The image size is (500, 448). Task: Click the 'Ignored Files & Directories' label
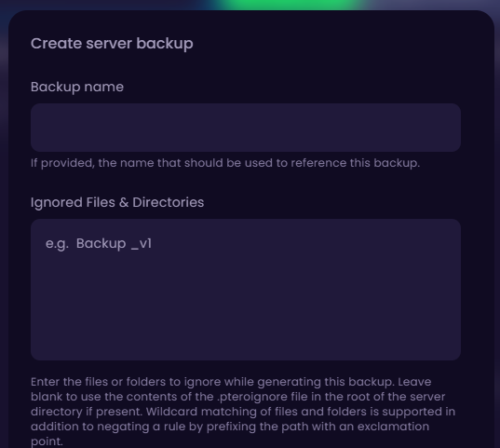coord(117,202)
